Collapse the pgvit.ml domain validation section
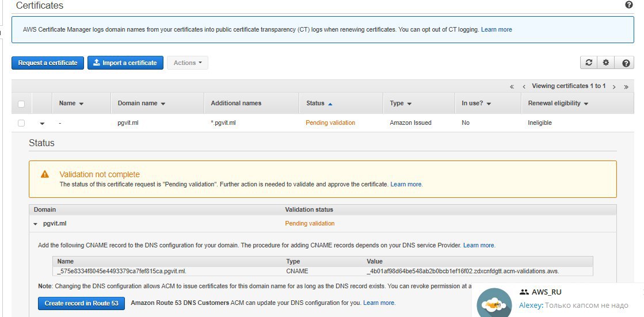The width and height of the screenshot is (644, 317). (36, 224)
